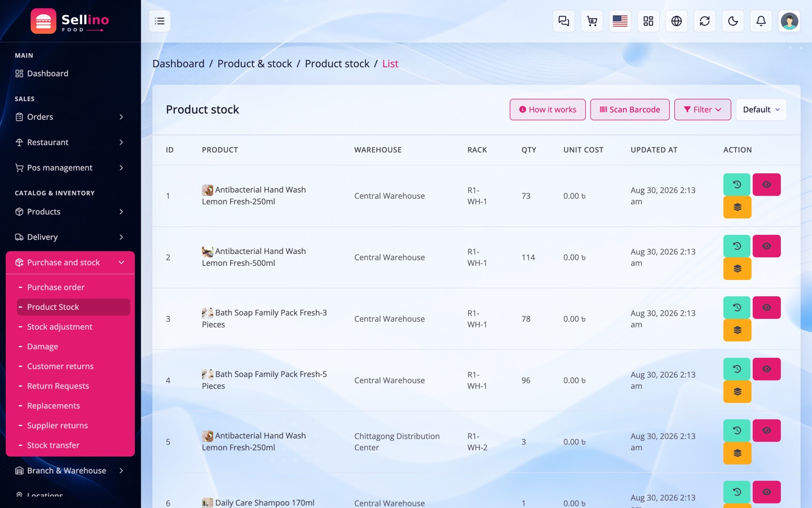Expand the Pos management menu

(x=70, y=168)
